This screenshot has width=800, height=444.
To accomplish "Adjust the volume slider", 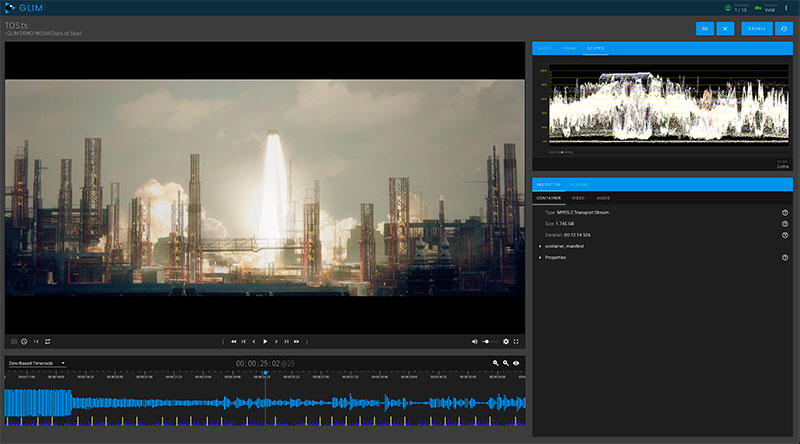I will 489,341.
